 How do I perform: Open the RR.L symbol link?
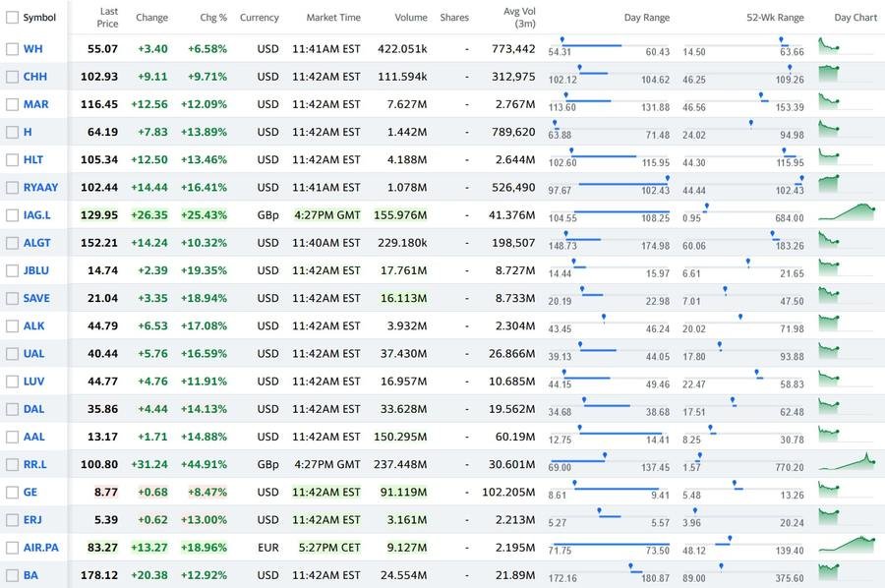click(x=35, y=464)
